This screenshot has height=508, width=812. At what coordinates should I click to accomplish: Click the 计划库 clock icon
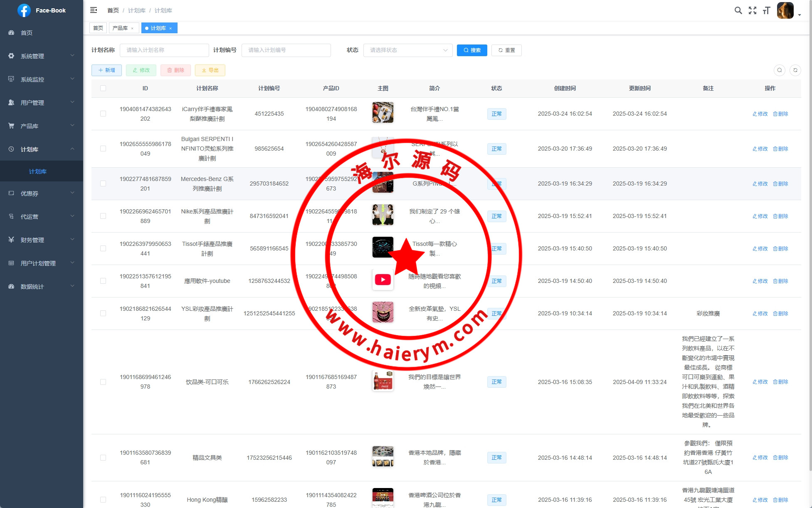pos(11,149)
